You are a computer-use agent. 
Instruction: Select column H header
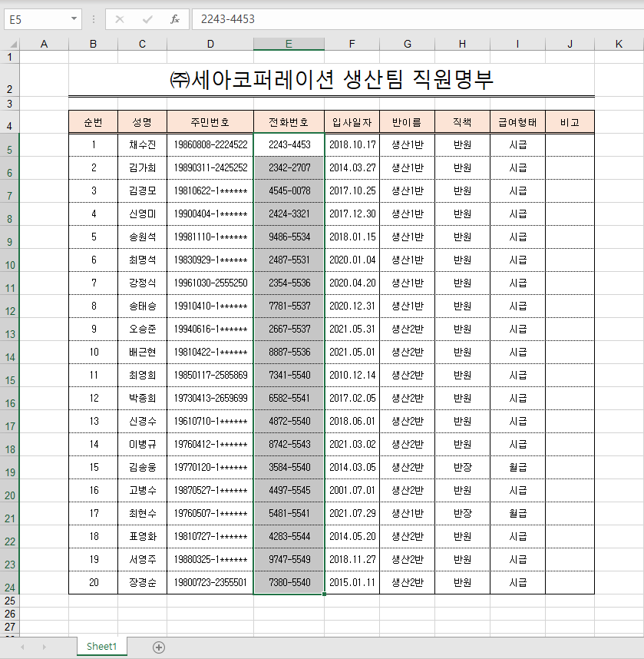(462, 44)
